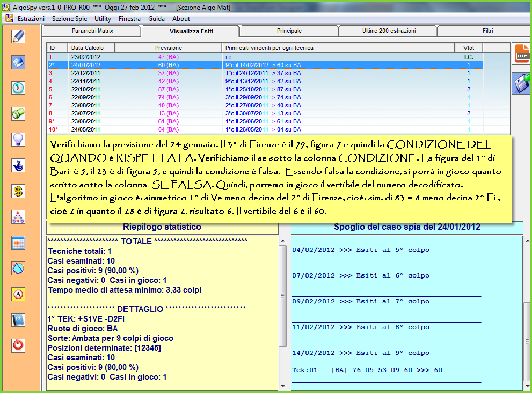Click the 47 (BA) prediction cell
This screenshot has height=393, width=532.
point(168,57)
